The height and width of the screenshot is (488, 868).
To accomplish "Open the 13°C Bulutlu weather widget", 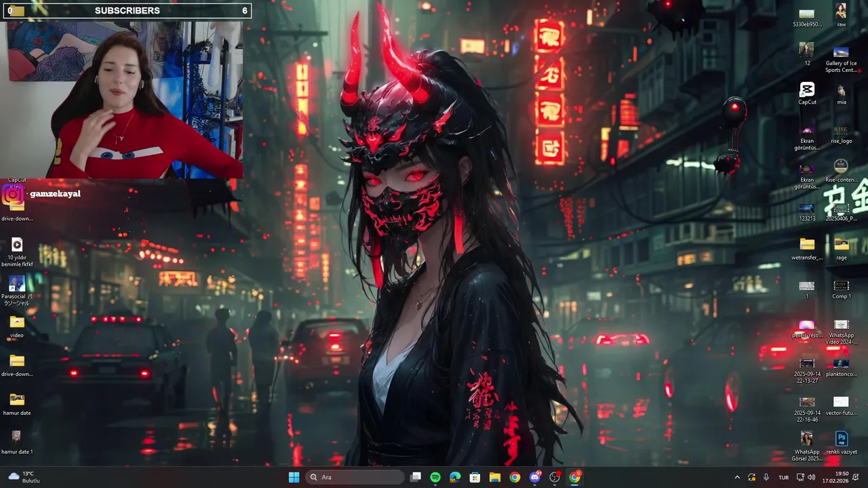I will 24,477.
